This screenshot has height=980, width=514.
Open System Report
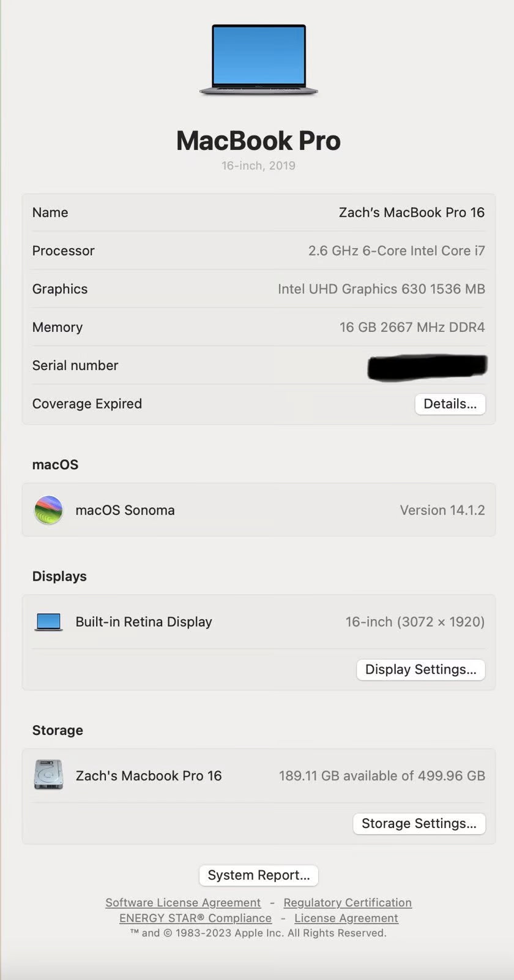click(258, 875)
